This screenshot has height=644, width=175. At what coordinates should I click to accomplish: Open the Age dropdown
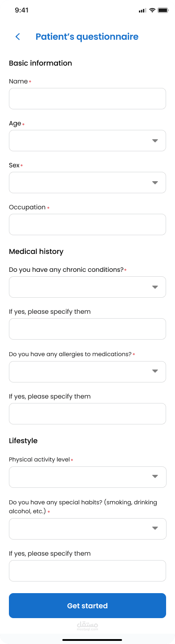[x=87, y=141]
